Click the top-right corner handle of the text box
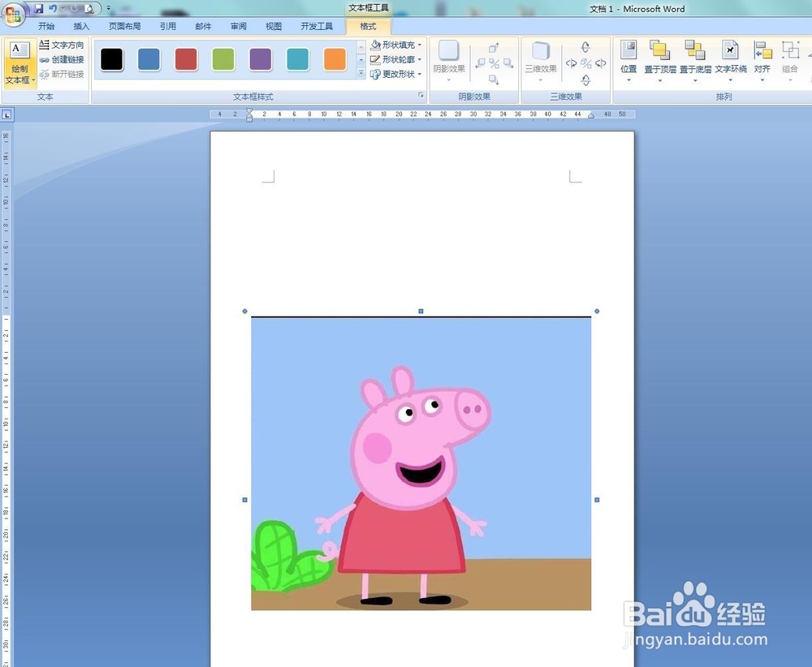The image size is (812, 667). point(597,311)
